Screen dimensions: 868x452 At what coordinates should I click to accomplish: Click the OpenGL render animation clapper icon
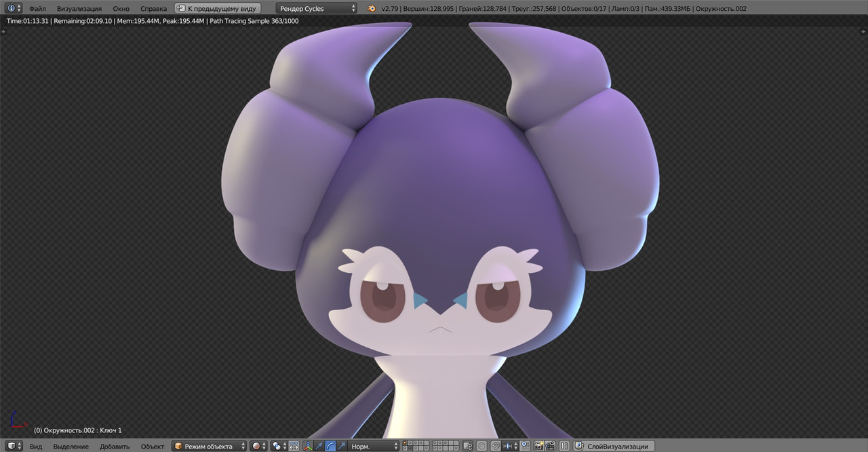549,446
